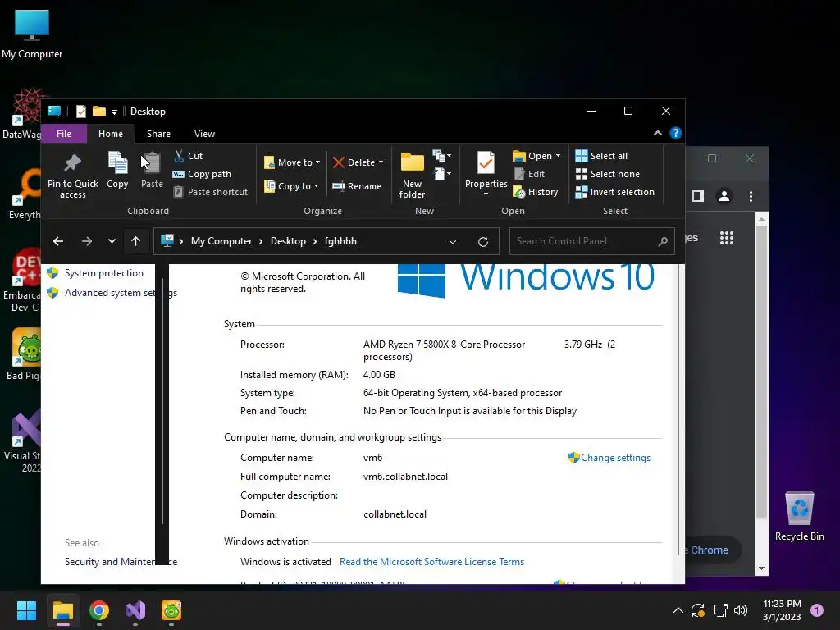Open the recent locations dropdown arrow
Image resolution: width=840 pixels, height=630 pixels.
pos(112,241)
